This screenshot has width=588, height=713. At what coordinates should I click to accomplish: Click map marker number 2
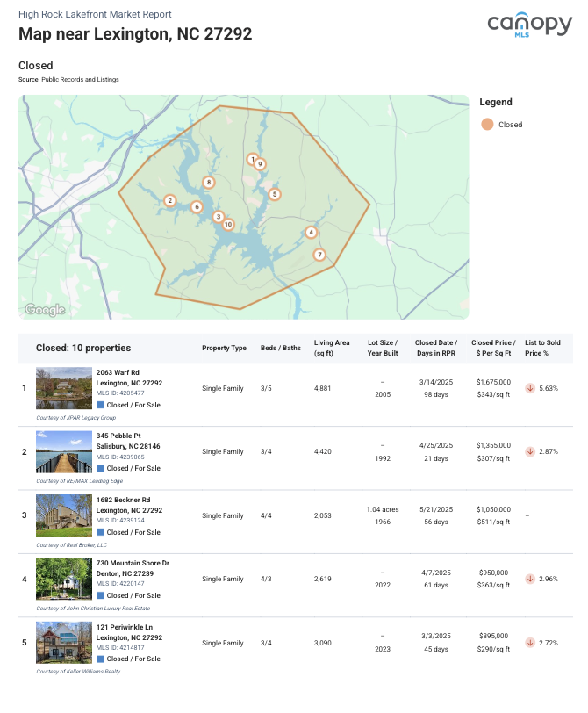(x=169, y=201)
